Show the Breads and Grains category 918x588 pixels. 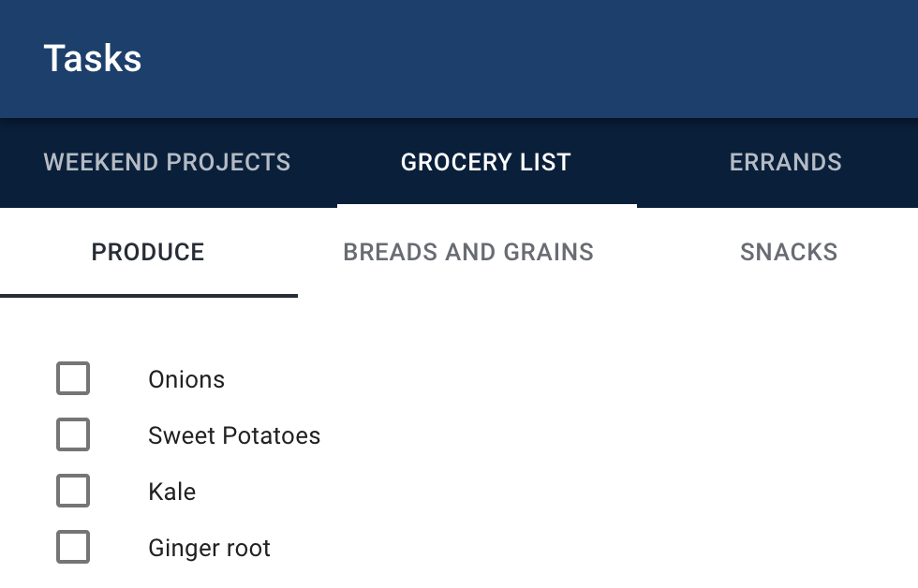[468, 253]
